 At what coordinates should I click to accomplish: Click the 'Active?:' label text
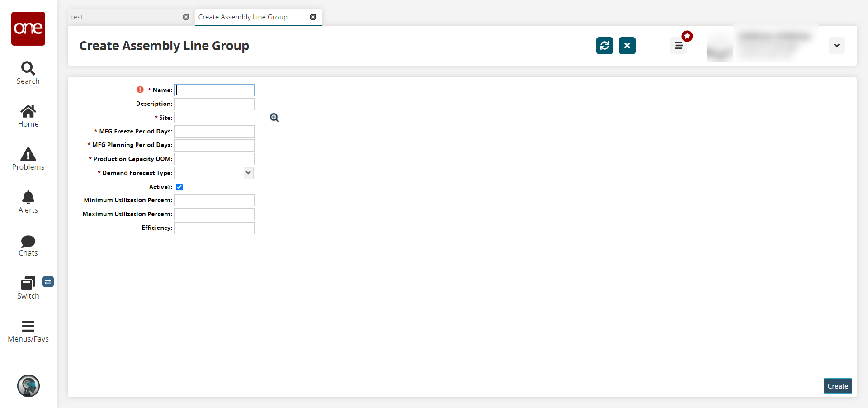(160, 187)
